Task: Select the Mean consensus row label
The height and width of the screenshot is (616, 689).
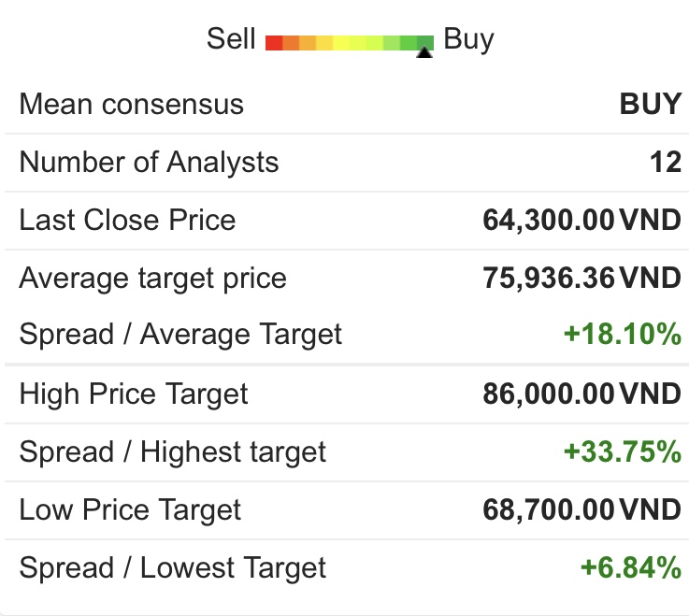Action: pos(131,104)
